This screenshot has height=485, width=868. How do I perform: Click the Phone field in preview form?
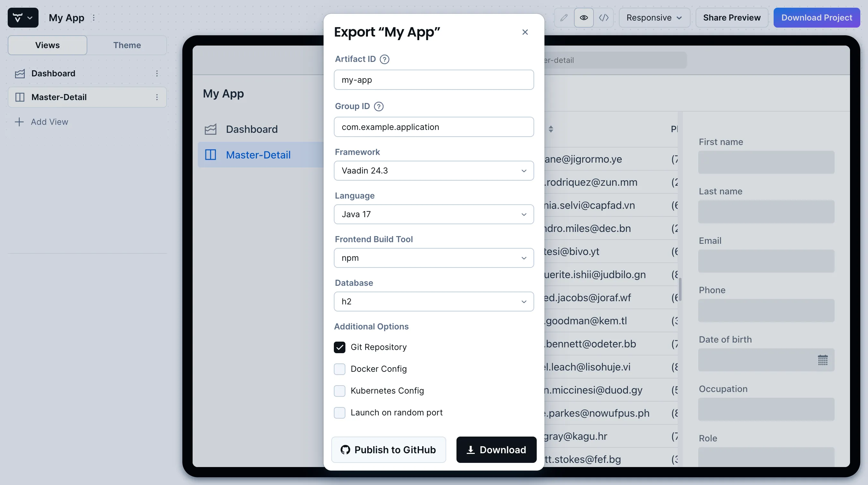[766, 311]
